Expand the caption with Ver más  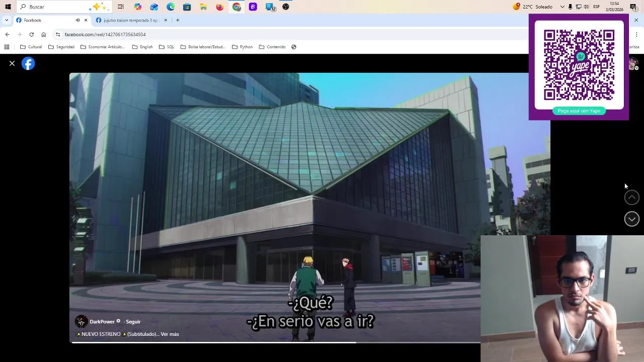pyautogui.click(x=170, y=334)
